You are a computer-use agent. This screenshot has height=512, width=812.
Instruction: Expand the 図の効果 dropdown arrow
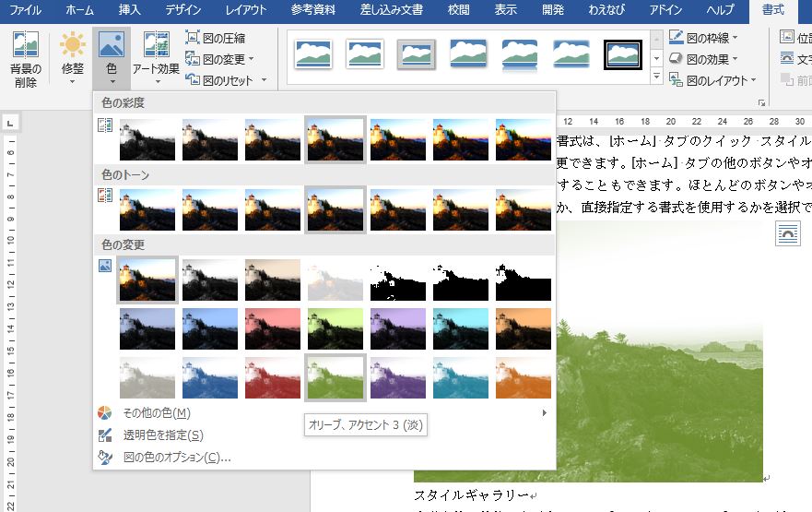pyautogui.click(x=735, y=58)
